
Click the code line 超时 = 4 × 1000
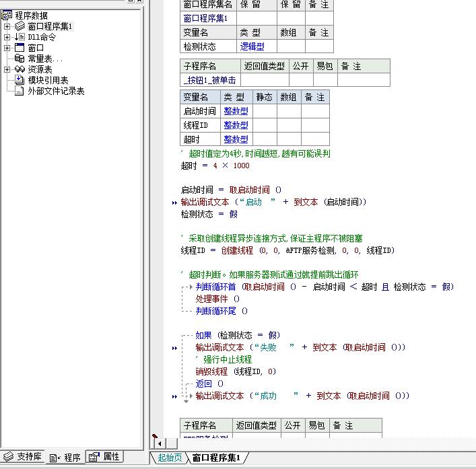click(215, 166)
